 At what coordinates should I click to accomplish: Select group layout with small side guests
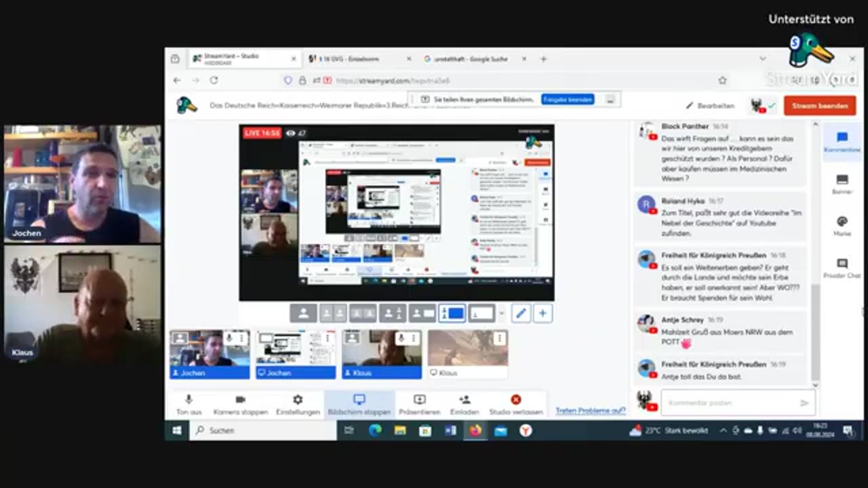(x=393, y=313)
